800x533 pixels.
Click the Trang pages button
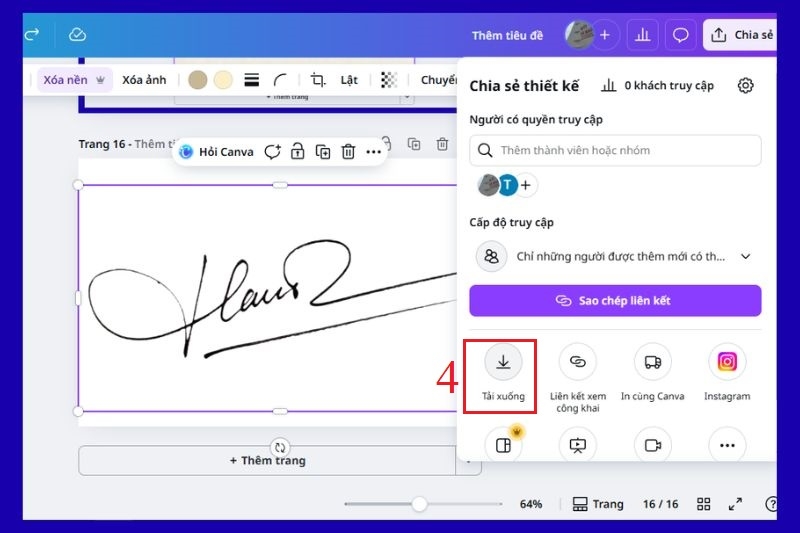[x=598, y=504]
